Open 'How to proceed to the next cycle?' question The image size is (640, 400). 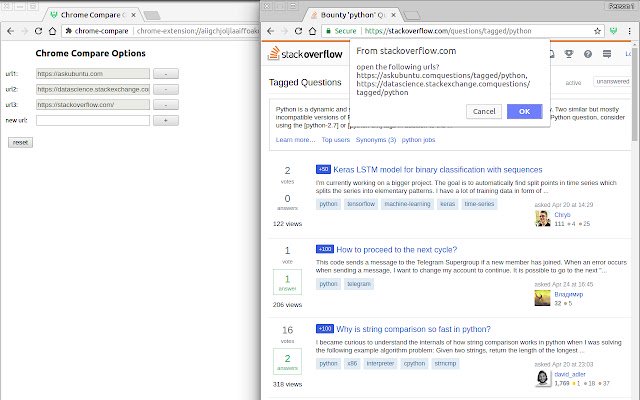pos(397,250)
